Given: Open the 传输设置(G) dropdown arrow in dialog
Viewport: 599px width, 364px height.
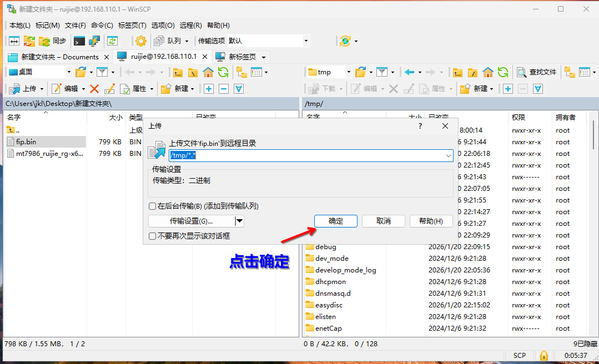Looking at the screenshot, I should [x=239, y=221].
